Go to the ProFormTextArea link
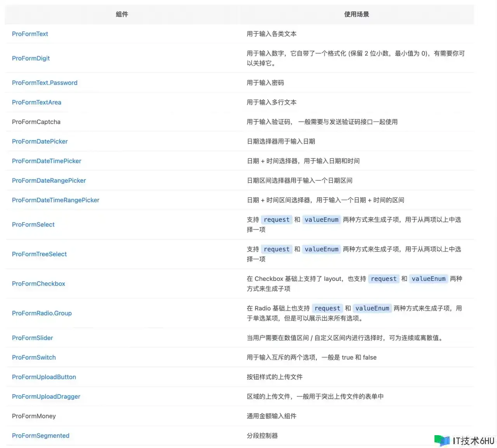The width and height of the screenshot is (497, 448). [x=36, y=102]
